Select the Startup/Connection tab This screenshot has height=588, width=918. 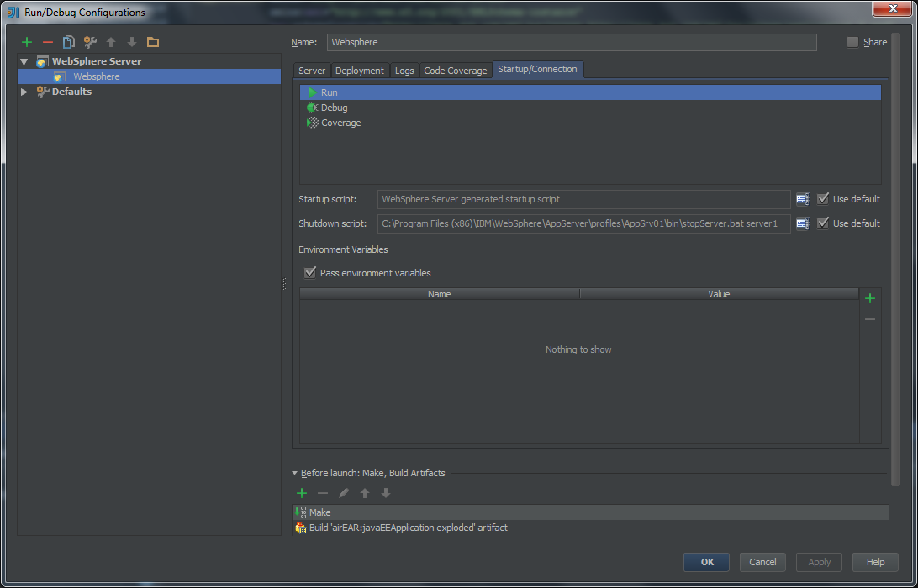coord(537,69)
